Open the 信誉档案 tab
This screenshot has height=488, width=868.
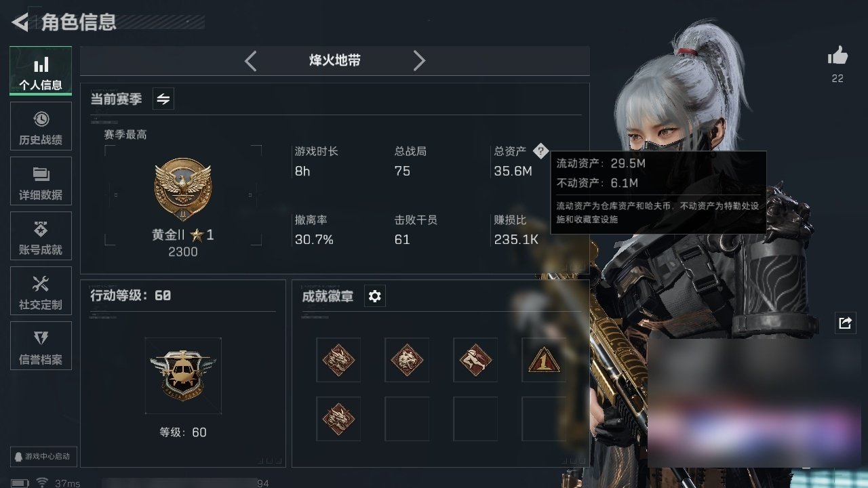pos(41,346)
